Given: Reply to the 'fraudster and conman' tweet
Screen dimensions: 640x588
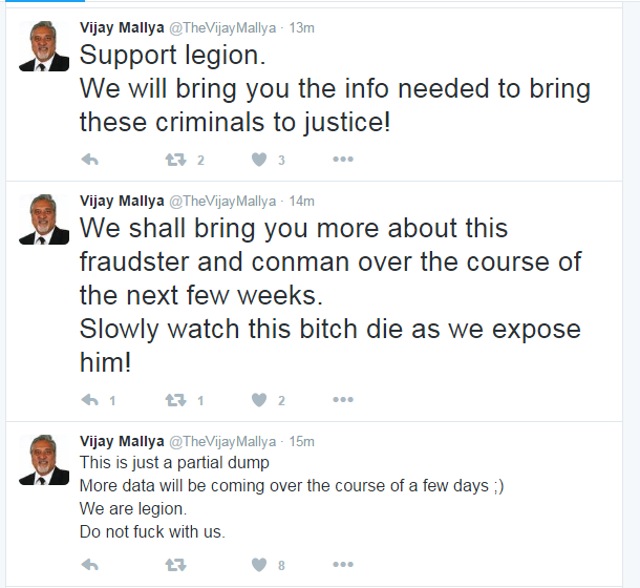Looking at the screenshot, I should pos(90,400).
